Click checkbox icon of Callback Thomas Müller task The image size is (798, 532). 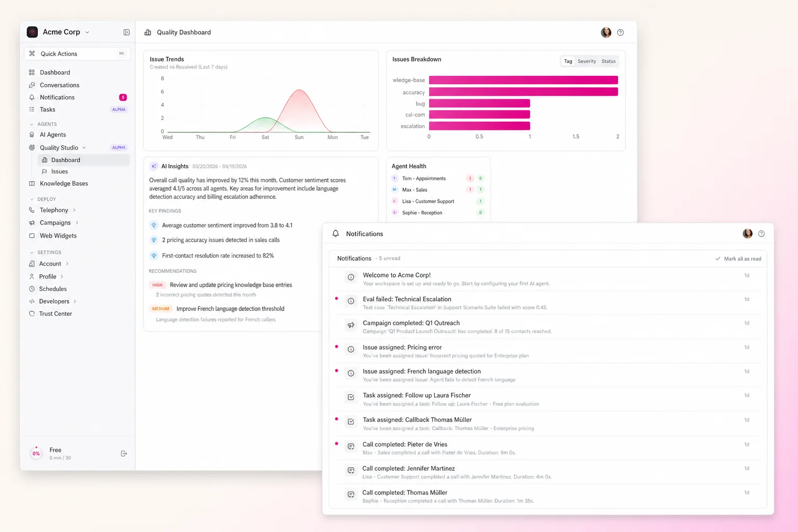pyautogui.click(x=351, y=422)
